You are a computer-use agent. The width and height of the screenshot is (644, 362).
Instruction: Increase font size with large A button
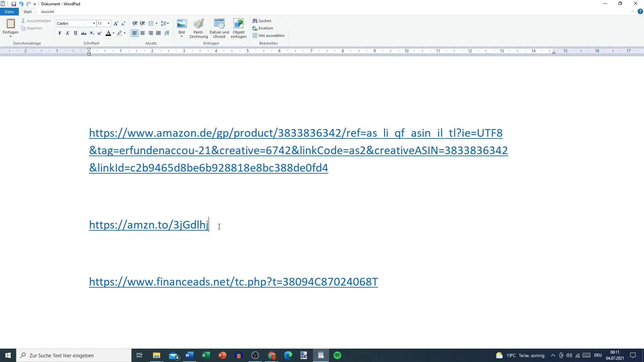116,23
